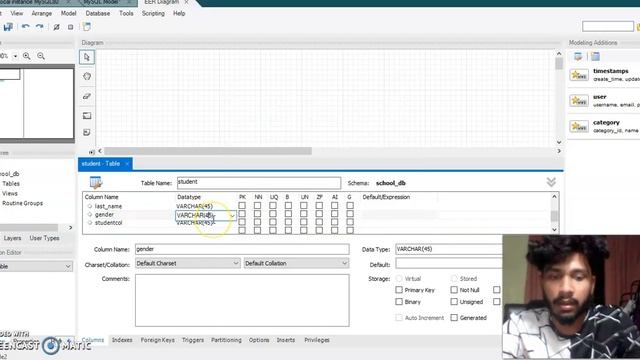
Task: Switch to the Privileges tab
Action: 317,340
